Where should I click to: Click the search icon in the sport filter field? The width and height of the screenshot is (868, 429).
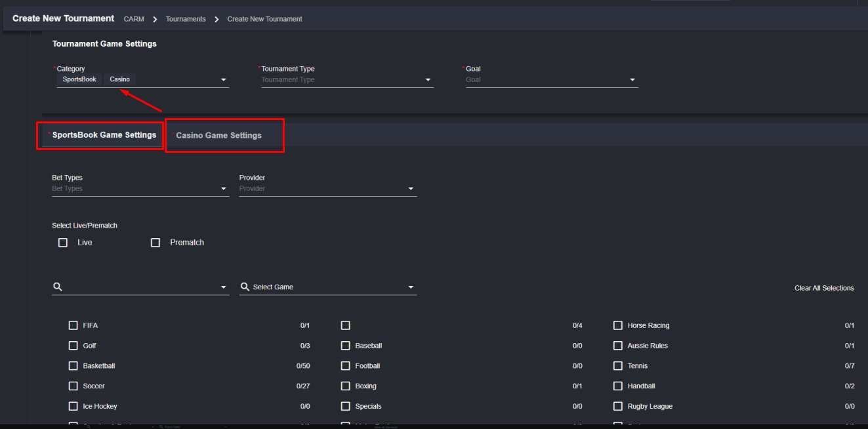coord(58,287)
